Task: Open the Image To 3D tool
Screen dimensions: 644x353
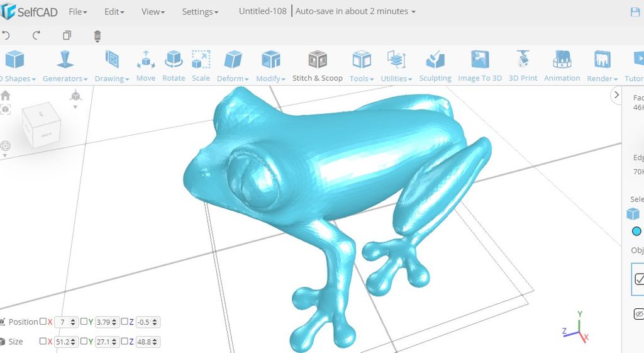Action: 480,65
